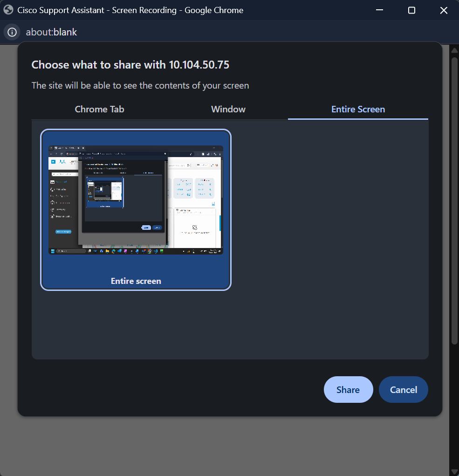Maximize the Chrome popup window

(411, 10)
